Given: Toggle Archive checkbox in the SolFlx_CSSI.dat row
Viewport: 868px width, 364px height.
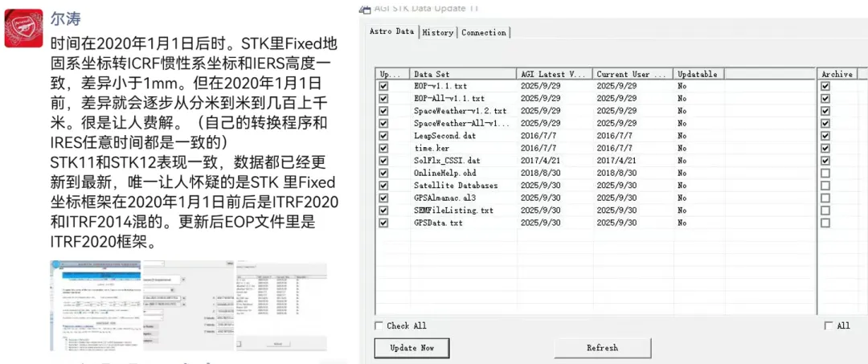Looking at the screenshot, I should click(x=825, y=161).
